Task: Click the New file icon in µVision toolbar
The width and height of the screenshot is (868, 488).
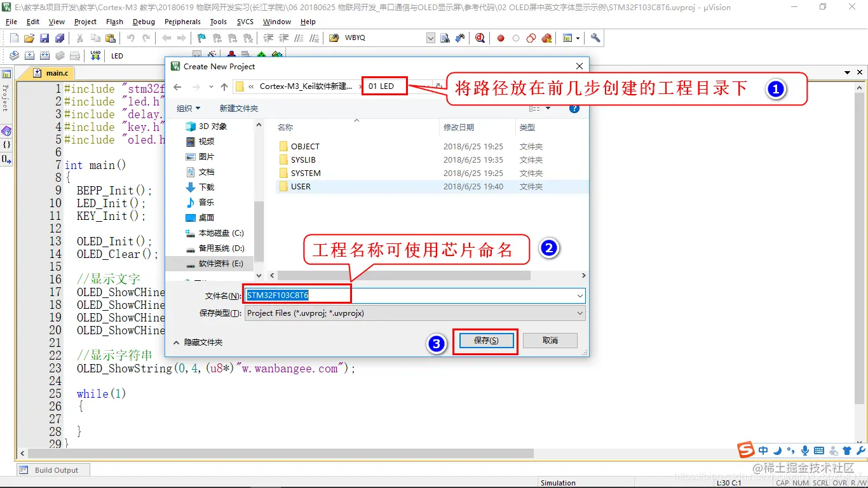Action: [14, 38]
